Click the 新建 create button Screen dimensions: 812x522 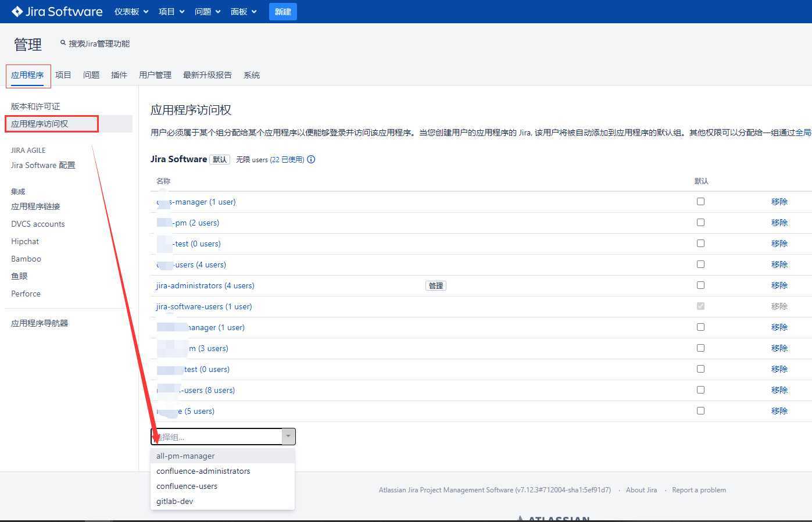(x=283, y=12)
